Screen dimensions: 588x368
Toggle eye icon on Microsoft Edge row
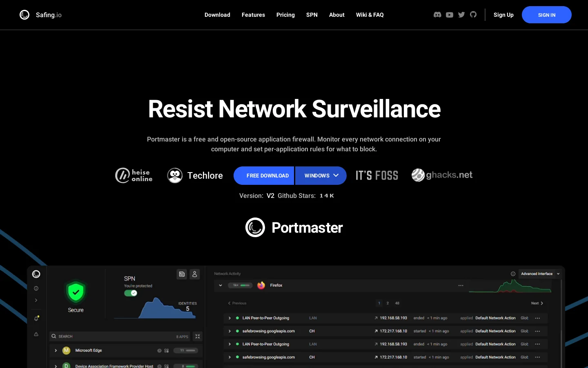pyautogui.click(x=159, y=350)
